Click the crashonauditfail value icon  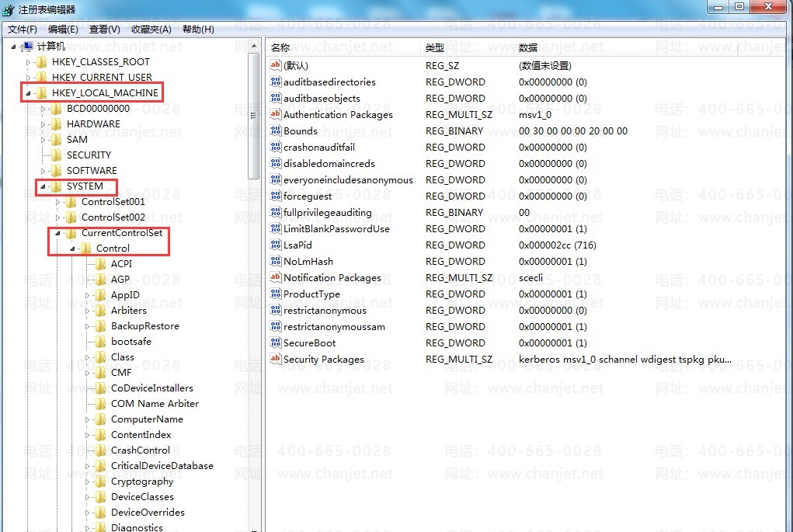[275, 147]
